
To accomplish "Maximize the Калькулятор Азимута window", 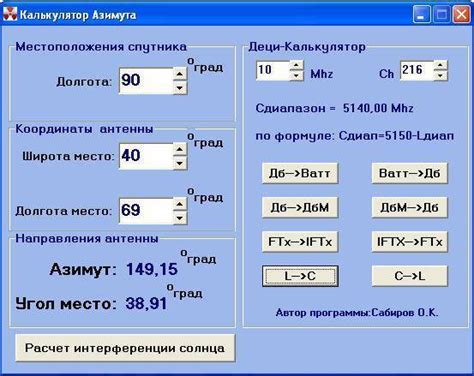I will tap(441, 15).
